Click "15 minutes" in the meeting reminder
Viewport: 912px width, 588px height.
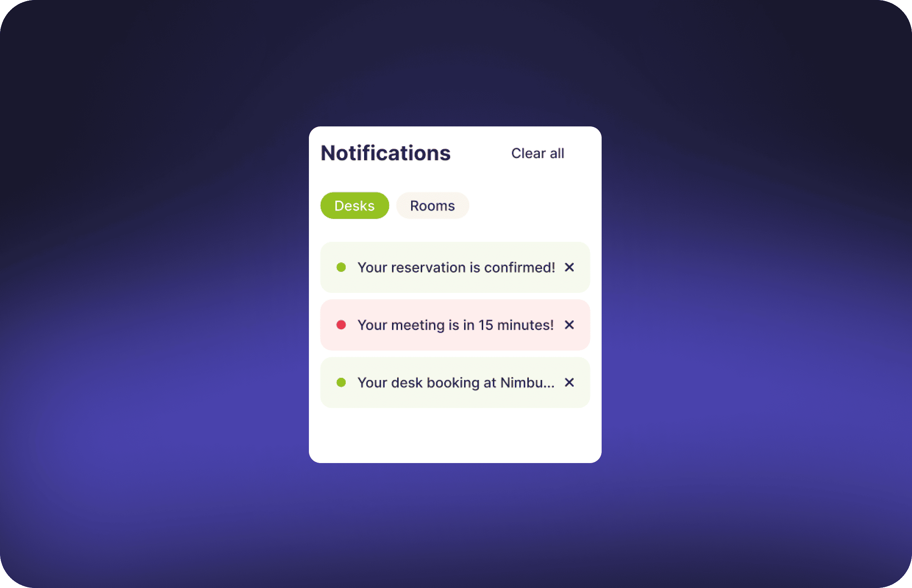516,325
